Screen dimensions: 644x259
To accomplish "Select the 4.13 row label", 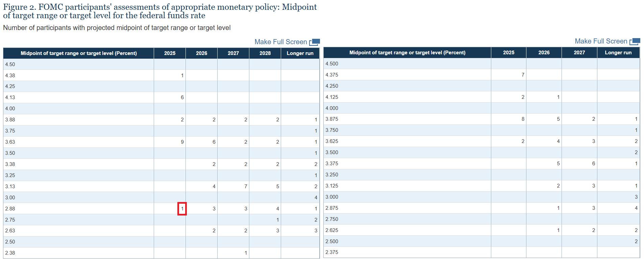I will [10, 97].
